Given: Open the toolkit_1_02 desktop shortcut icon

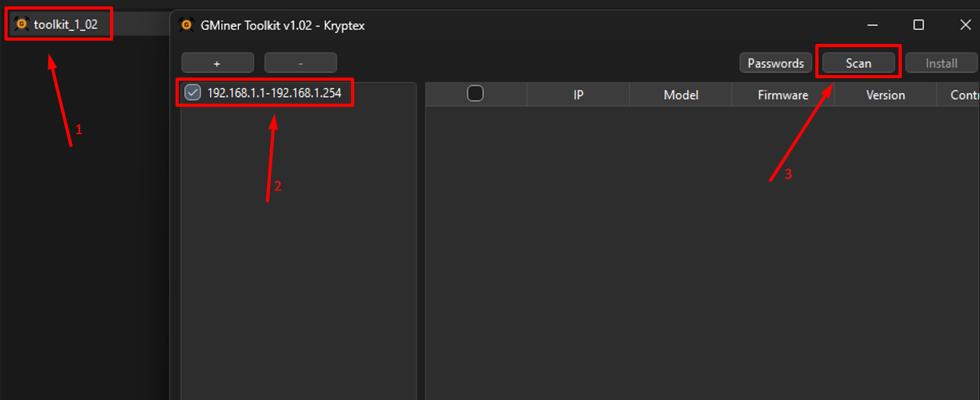Looking at the screenshot, I should (22, 24).
